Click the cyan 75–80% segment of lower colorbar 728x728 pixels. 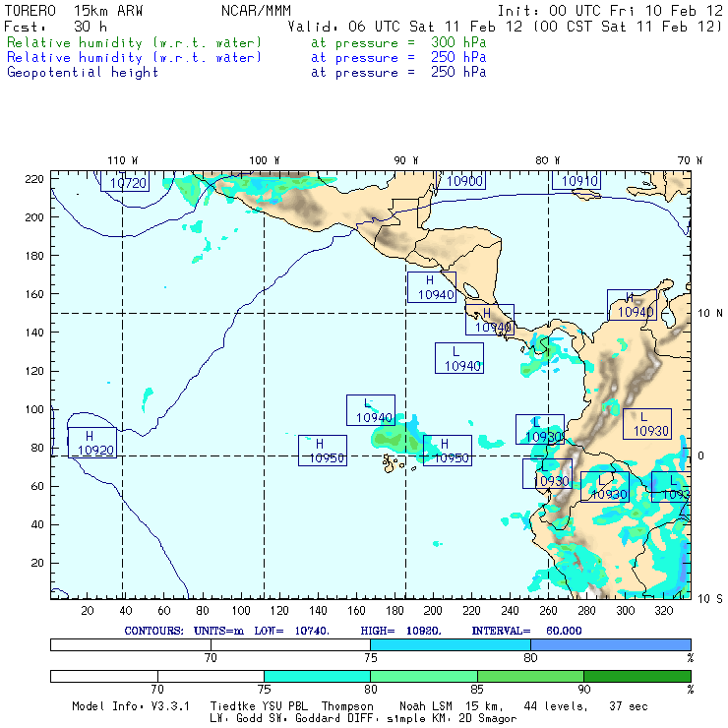click(x=317, y=676)
